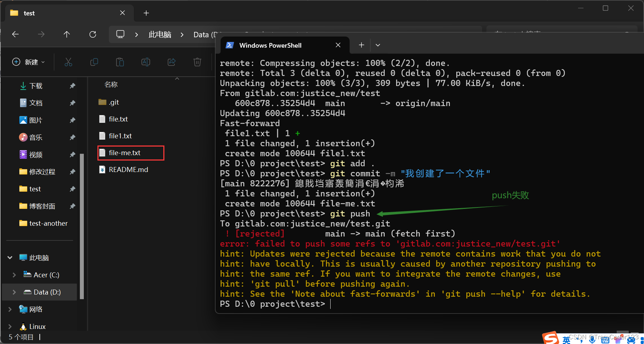Viewport: 644px width, 344px height.
Task: Open test-another folder in sidebar
Action: [x=48, y=224]
